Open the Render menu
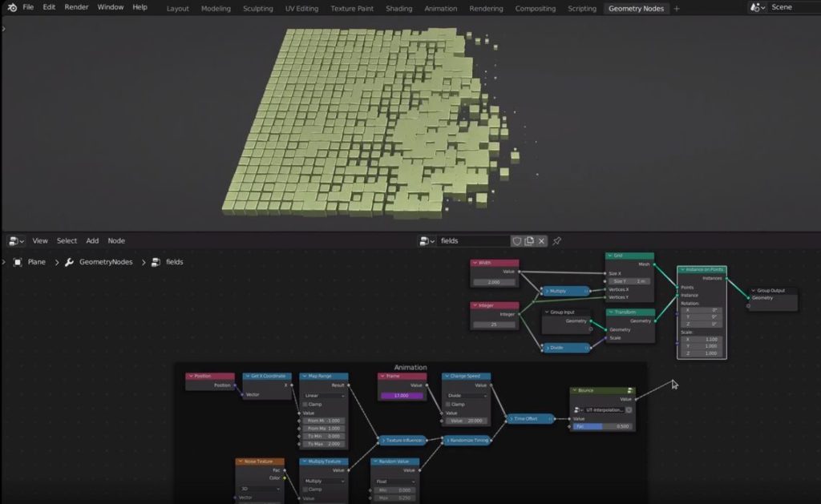The image size is (821, 504). pos(76,7)
